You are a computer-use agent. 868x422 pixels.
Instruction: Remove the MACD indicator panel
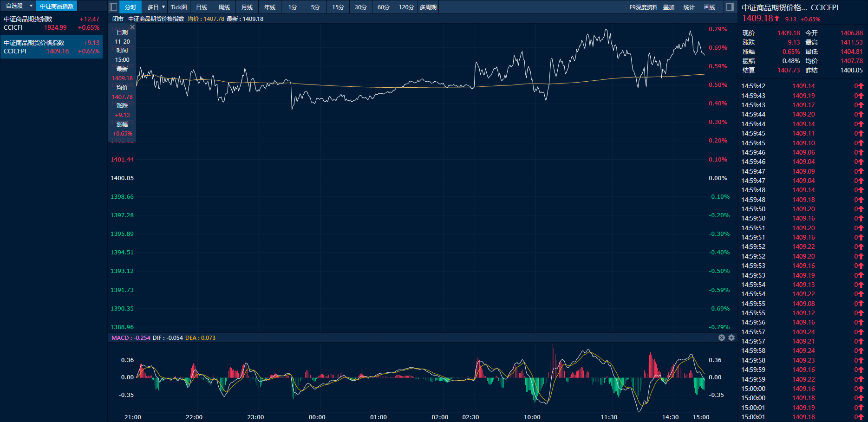click(722, 338)
